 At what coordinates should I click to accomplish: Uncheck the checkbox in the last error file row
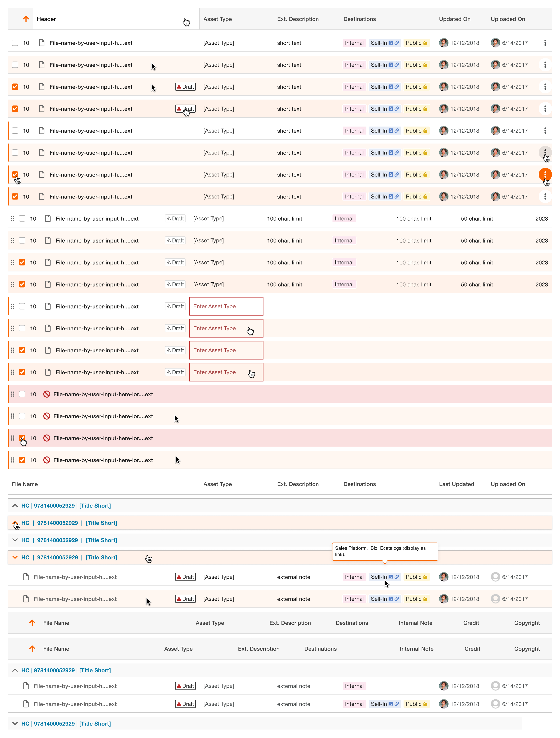point(22,460)
